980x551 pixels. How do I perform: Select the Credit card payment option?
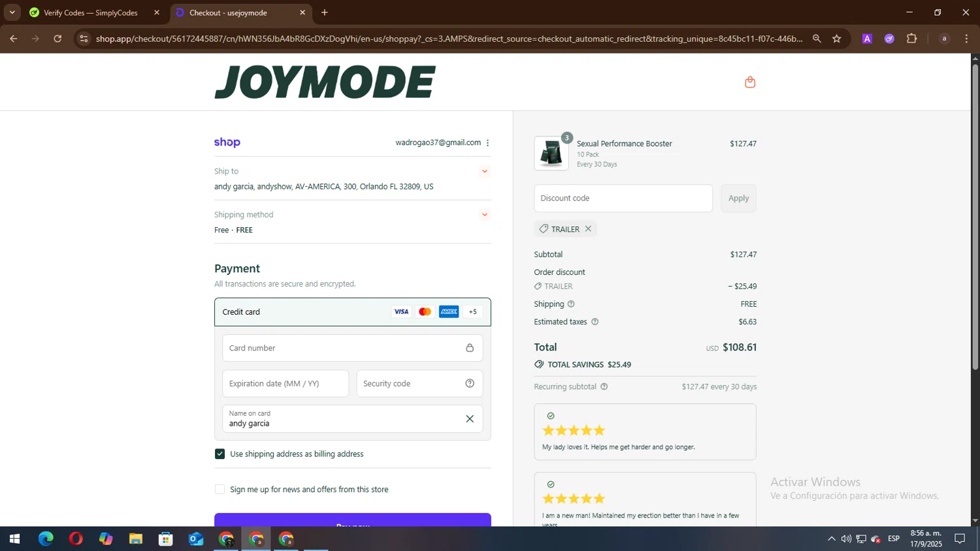pos(353,312)
